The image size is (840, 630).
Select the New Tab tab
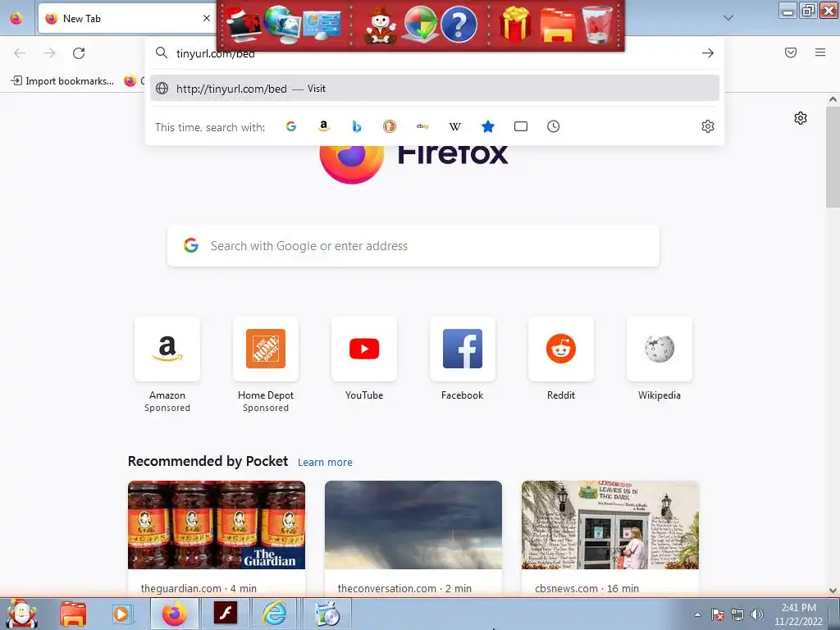coord(127,18)
